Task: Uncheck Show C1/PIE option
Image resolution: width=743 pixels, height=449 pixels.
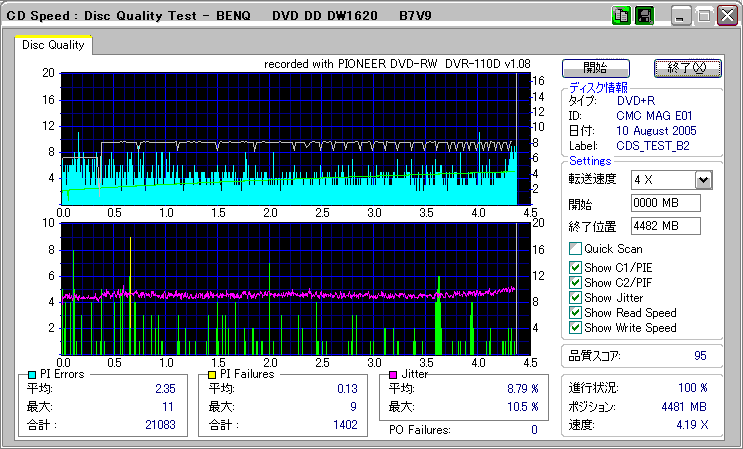Action: click(x=575, y=266)
